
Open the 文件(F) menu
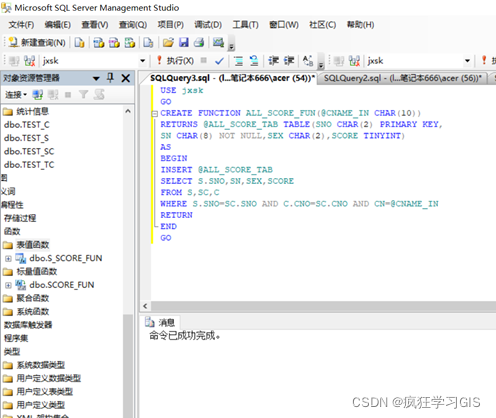[x=21, y=25]
